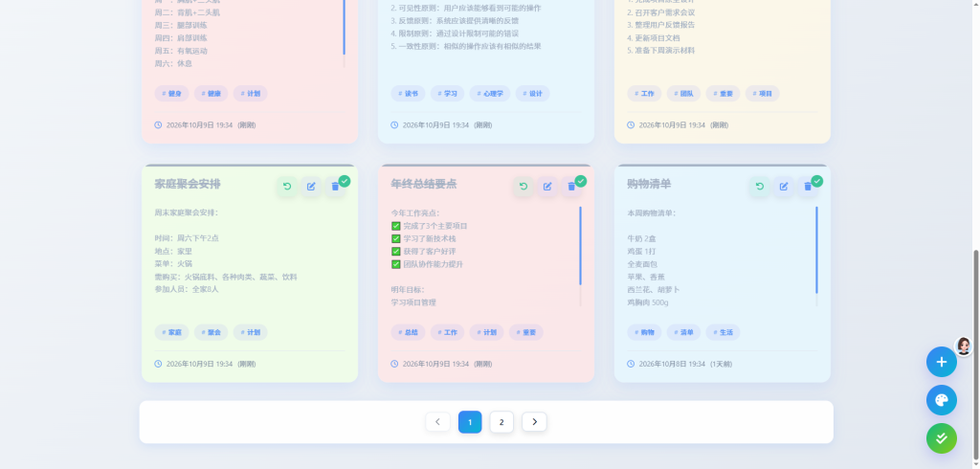Viewport: 980px width, 469px height.
Task: Click text 参加人员：全家8人
Action: (187, 289)
